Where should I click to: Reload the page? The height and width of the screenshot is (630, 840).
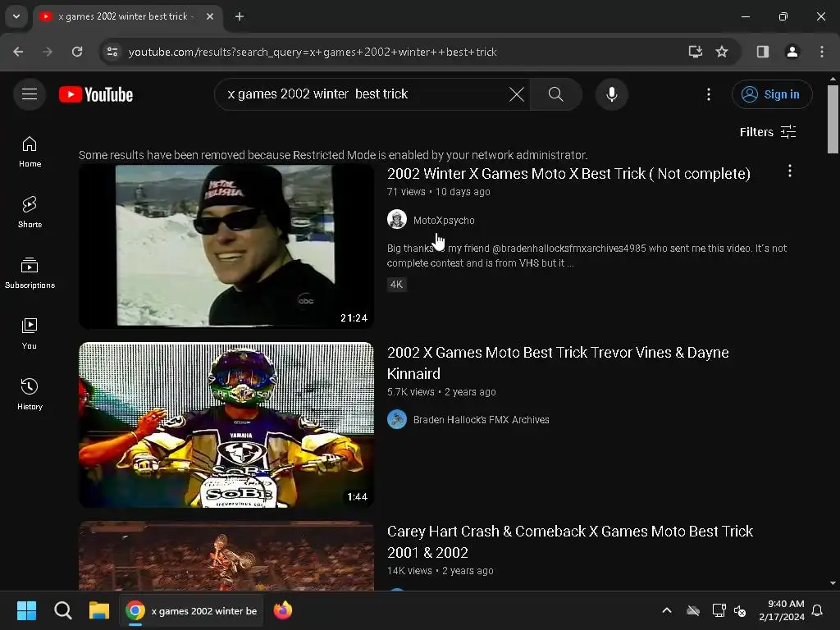(x=77, y=52)
